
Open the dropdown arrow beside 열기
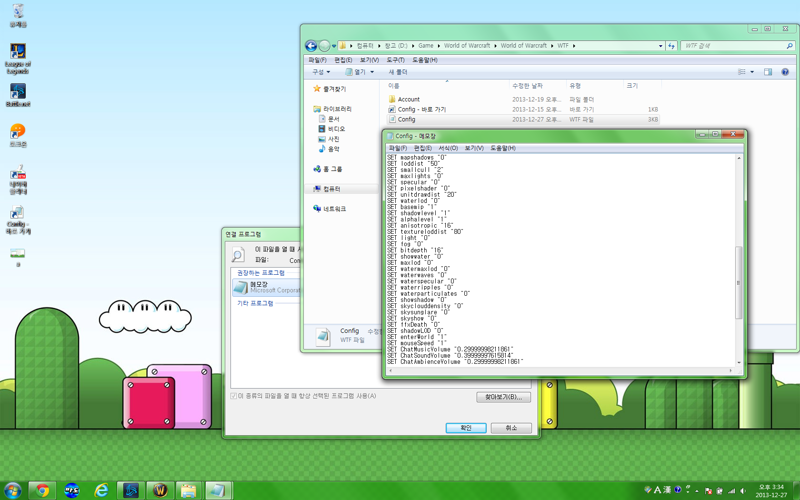pos(372,72)
